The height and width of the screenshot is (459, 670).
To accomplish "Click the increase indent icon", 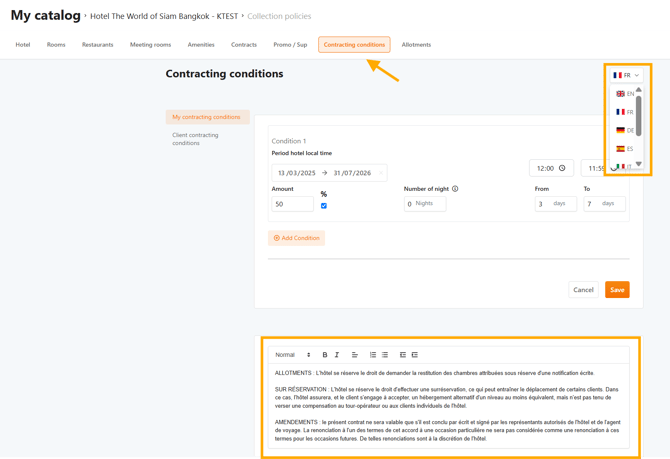I will pyautogui.click(x=415, y=355).
